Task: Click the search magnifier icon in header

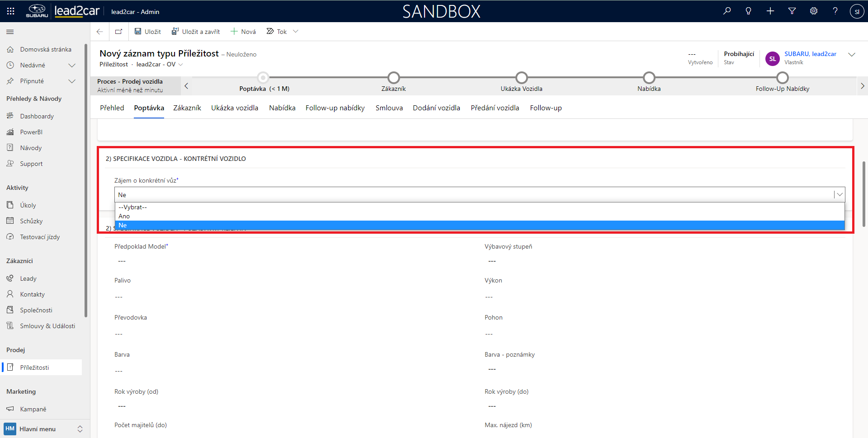Action: click(x=727, y=11)
